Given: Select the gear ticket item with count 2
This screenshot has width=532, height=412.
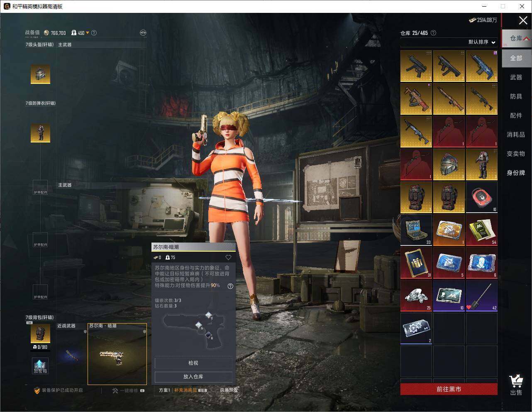Looking at the screenshot, I should pyautogui.click(x=416, y=328).
